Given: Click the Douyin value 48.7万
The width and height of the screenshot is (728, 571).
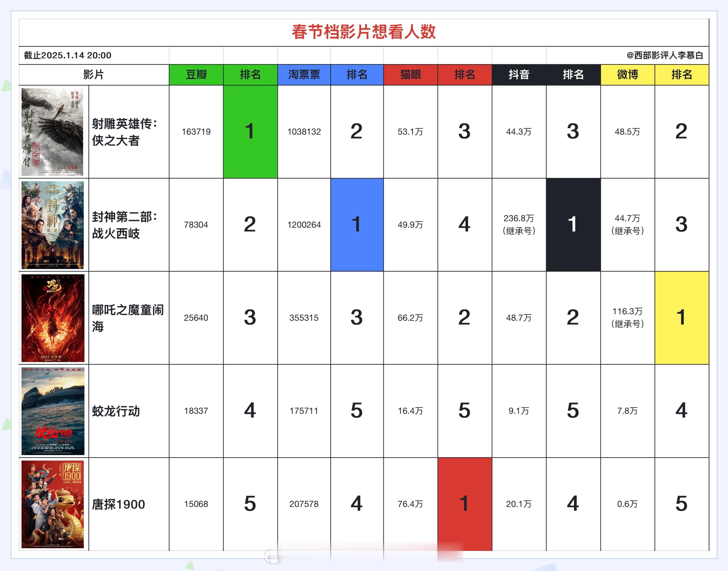Looking at the screenshot, I should click(519, 318).
